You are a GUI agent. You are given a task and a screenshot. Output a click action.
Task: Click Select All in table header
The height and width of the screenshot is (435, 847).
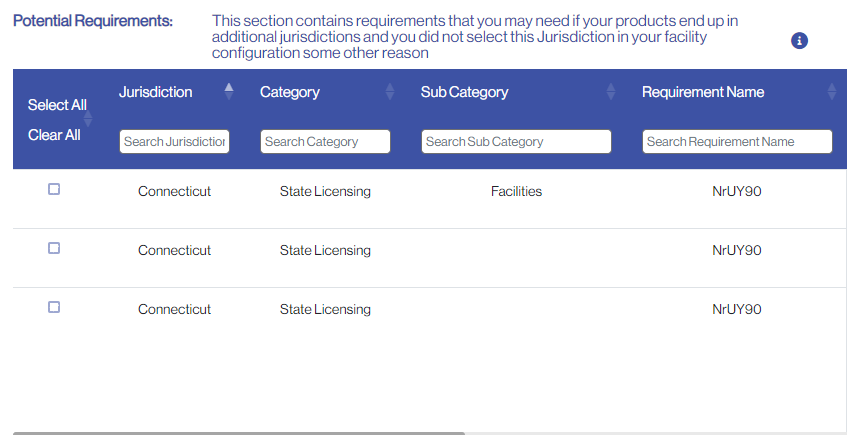[x=57, y=105]
